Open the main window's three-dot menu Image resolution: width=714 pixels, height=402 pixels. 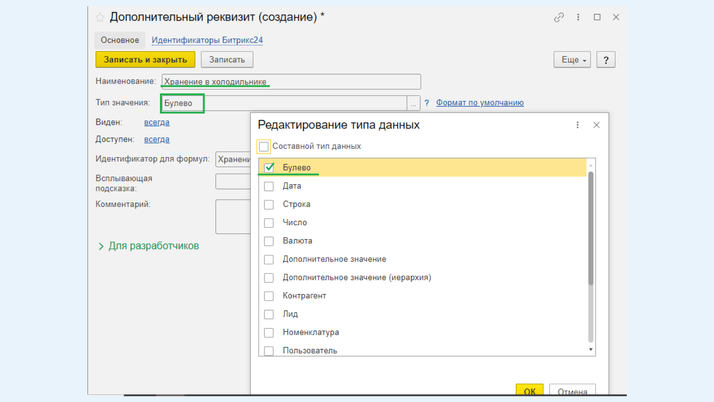578,18
